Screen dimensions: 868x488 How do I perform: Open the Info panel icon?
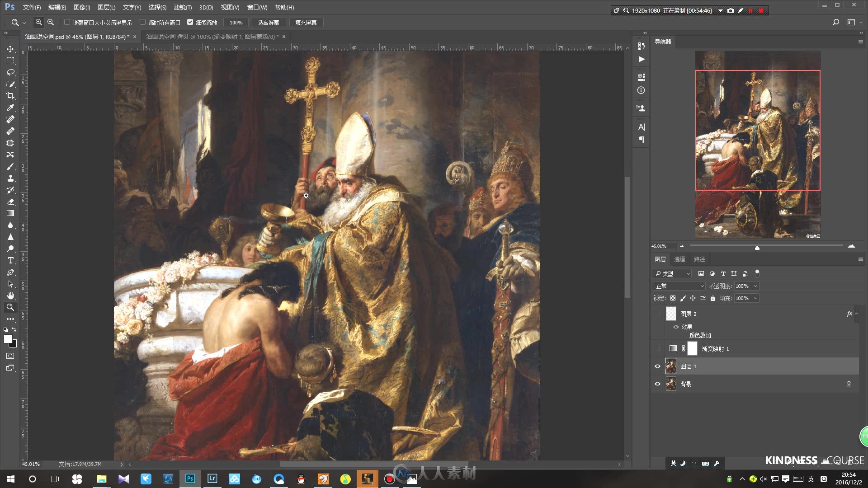(641, 90)
